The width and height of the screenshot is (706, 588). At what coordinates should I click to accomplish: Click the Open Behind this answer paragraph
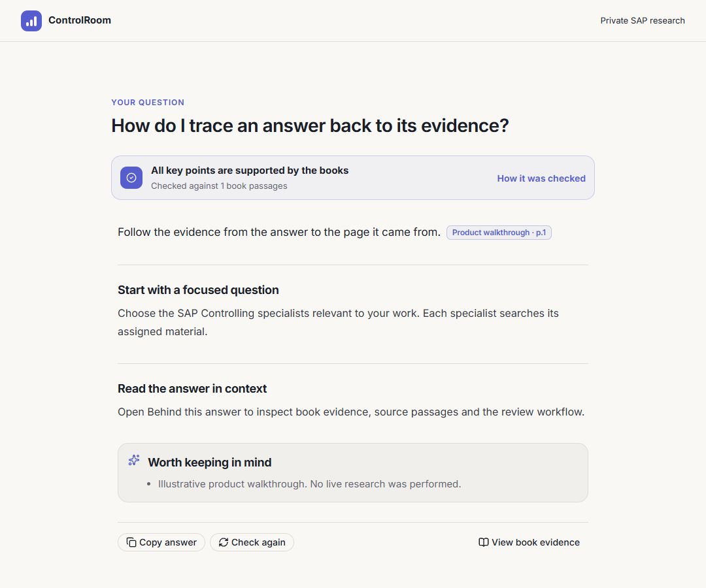pyautogui.click(x=351, y=412)
